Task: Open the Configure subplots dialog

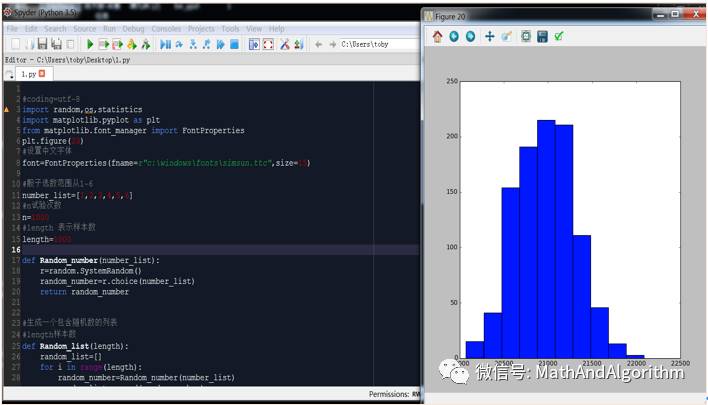Action: (525, 37)
